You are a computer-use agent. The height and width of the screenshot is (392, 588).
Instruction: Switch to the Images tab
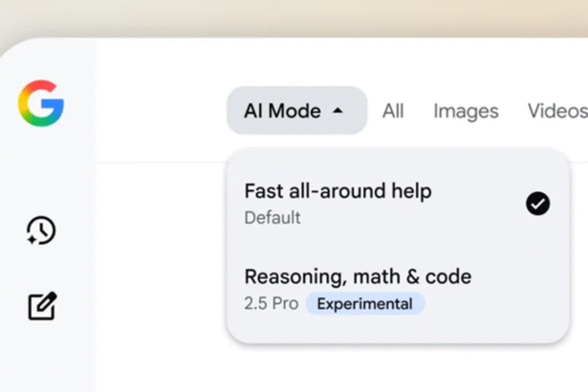point(466,111)
